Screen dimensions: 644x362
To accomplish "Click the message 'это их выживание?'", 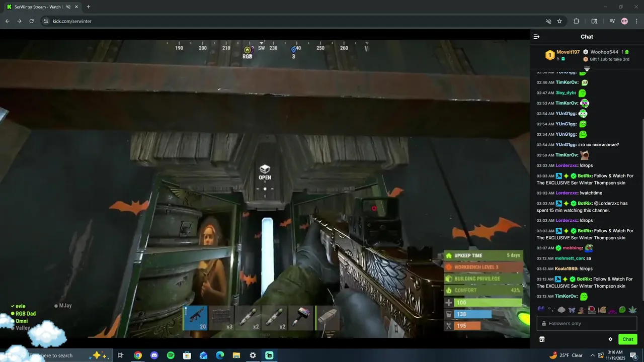I will (598, 145).
